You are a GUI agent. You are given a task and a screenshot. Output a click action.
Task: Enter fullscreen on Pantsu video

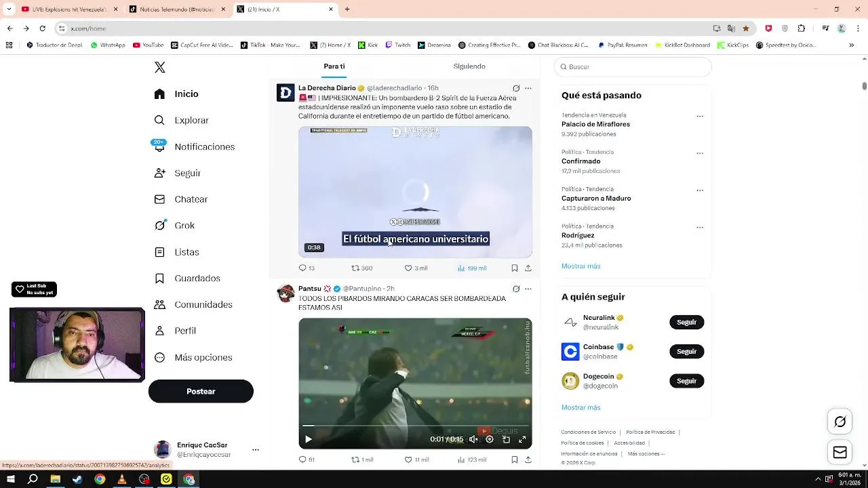click(522, 439)
